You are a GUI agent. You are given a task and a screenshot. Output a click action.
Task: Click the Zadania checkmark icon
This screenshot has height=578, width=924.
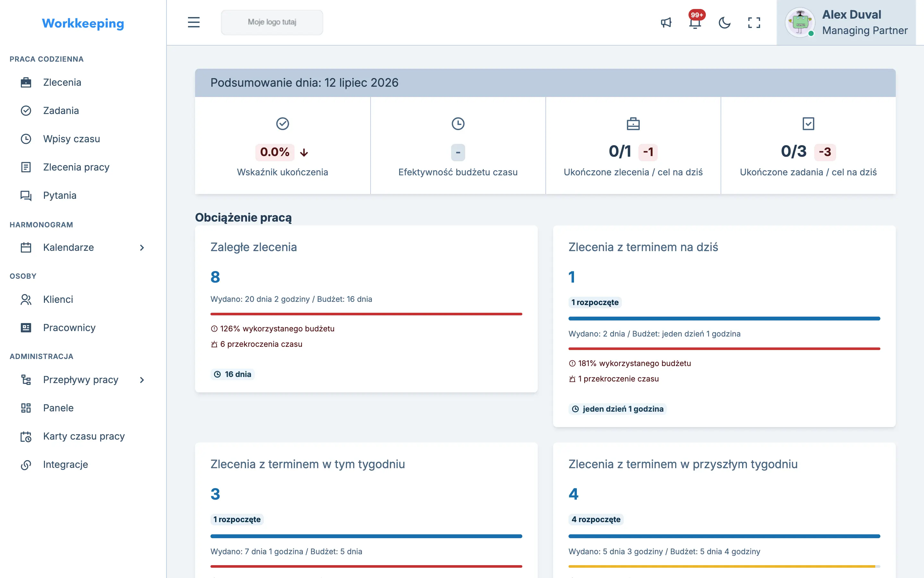[26, 110]
